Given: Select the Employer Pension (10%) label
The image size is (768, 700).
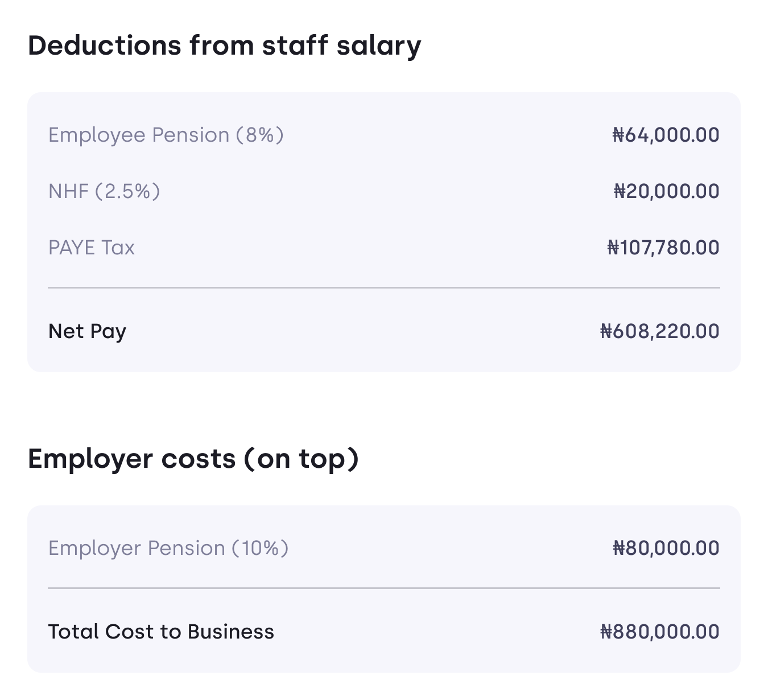Looking at the screenshot, I should pyautogui.click(x=168, y=549).
